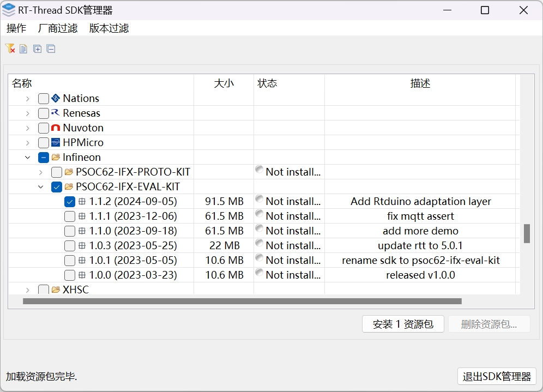This screenshot has width=543, height=392.
Task: Select the 1.1.0 (2023-09-18) row label
Action: 133,231
